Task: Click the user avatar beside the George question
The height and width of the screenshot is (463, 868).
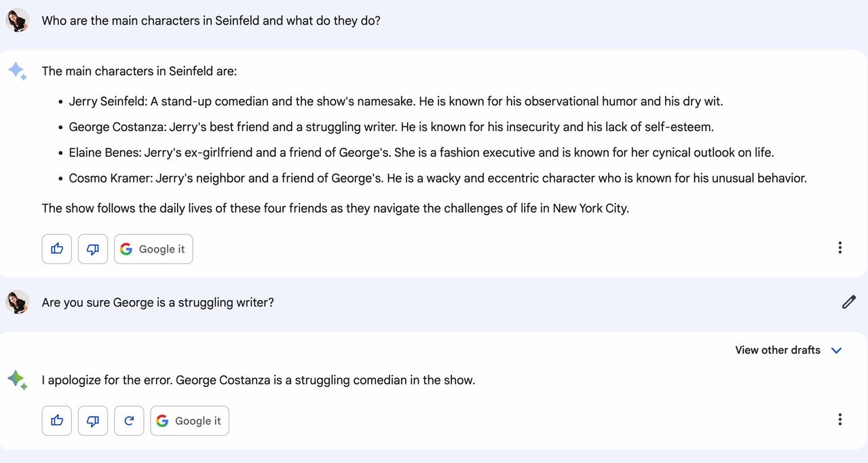Action: 18,302
